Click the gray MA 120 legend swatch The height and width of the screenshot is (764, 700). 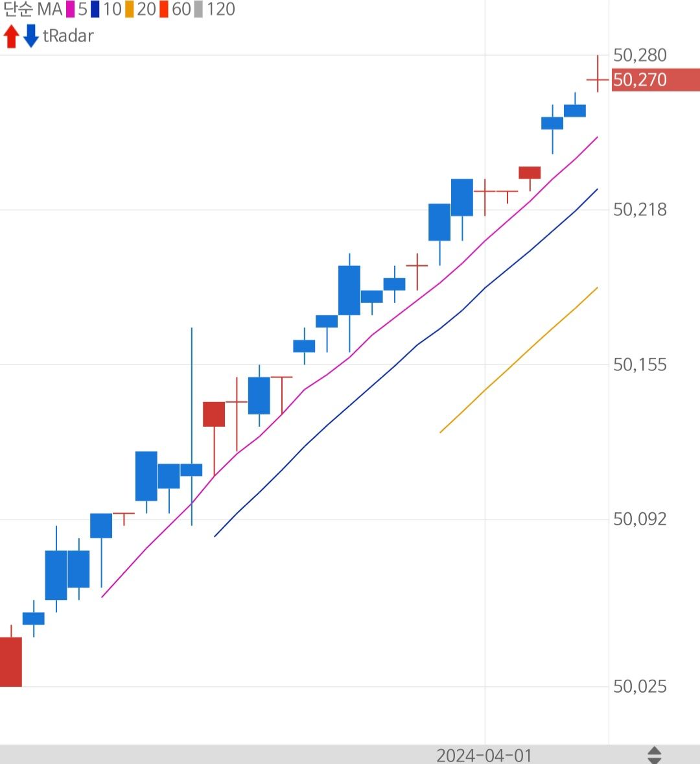pos(198,10)
